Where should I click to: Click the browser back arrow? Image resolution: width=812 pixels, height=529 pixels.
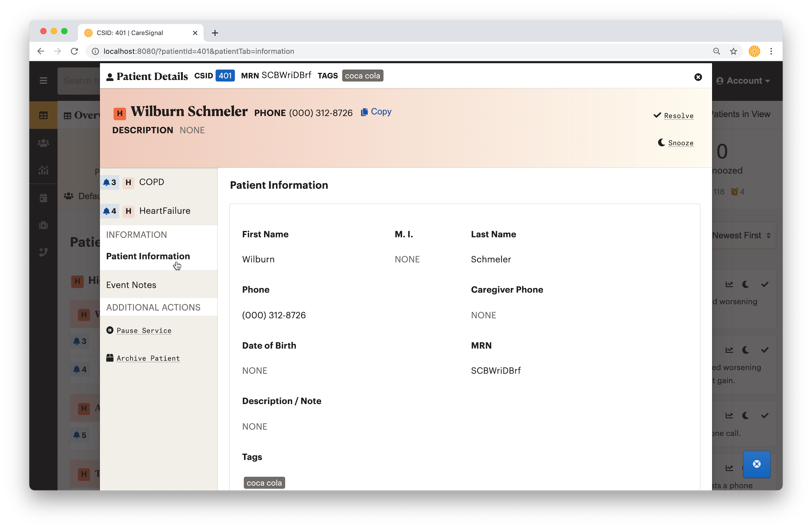(41, 51)
